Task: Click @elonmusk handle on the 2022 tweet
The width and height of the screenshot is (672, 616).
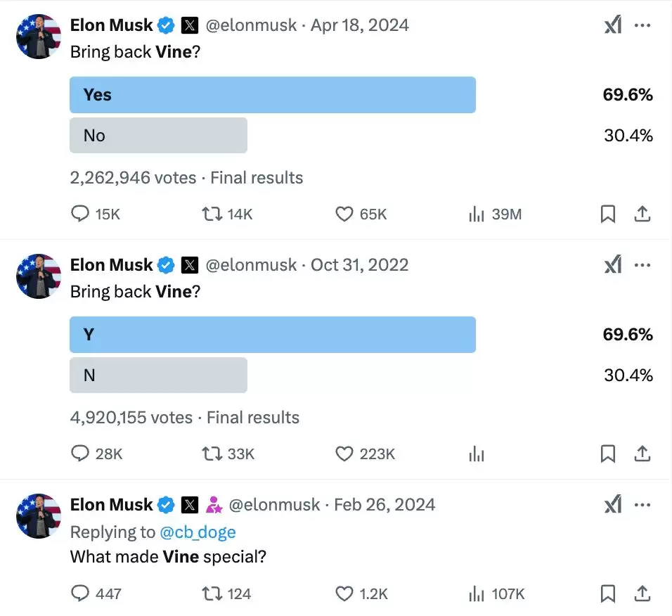Action: (x=250, y=264)
